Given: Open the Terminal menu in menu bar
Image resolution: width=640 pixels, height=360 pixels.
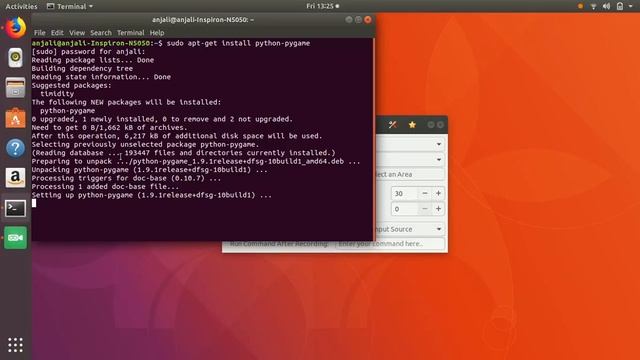Looking at the screenshot, I should (131, 33).
